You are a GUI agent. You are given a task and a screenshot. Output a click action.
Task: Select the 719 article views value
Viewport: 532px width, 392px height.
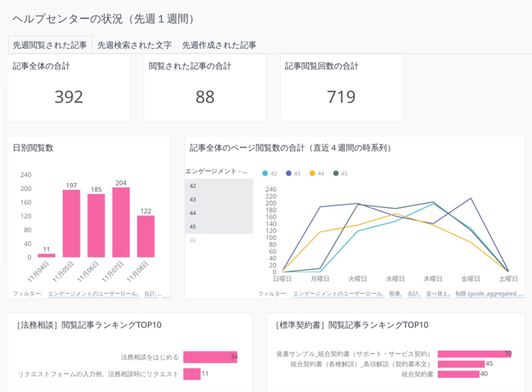pyautogui.click(x=341, y=97)
